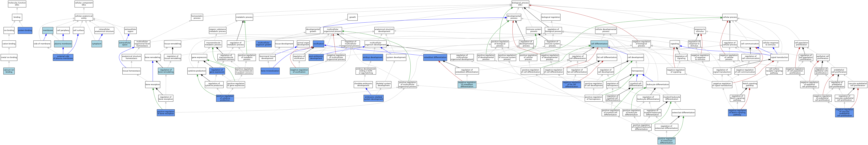868x145 pixels.
Task: Click the 'signaling' node
Action: [x=675, y=44]
